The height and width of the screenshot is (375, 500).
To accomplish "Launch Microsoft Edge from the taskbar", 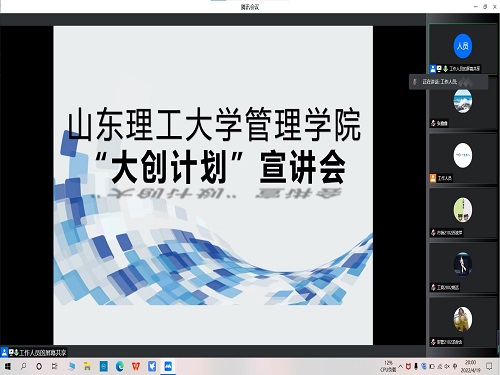I will tap(120, 367).
